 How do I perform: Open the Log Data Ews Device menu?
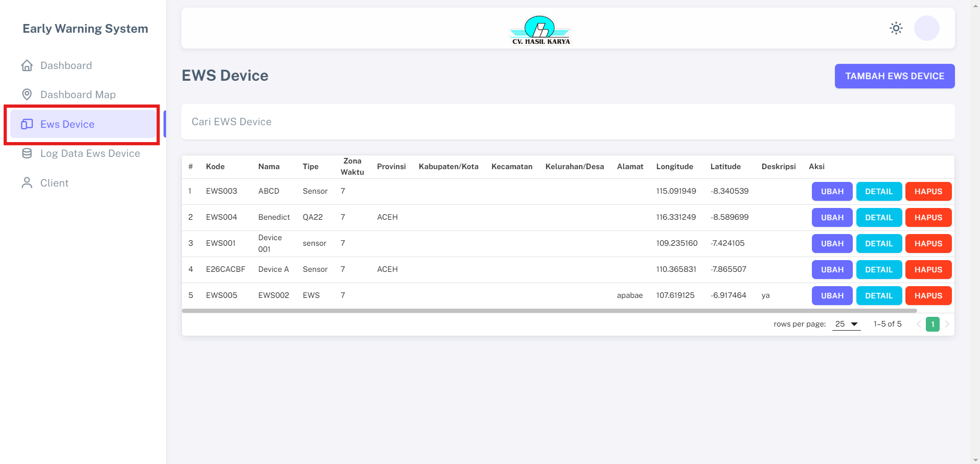tap(90, 153)
